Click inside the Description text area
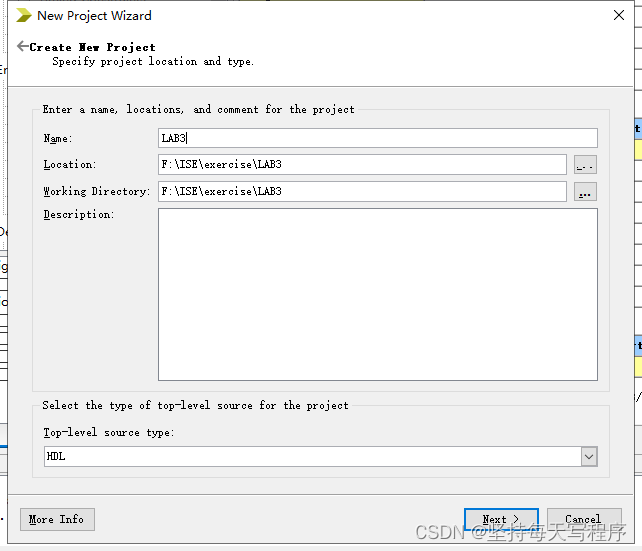The height and width of the screenshot is (551, 642). click(377, 294)
